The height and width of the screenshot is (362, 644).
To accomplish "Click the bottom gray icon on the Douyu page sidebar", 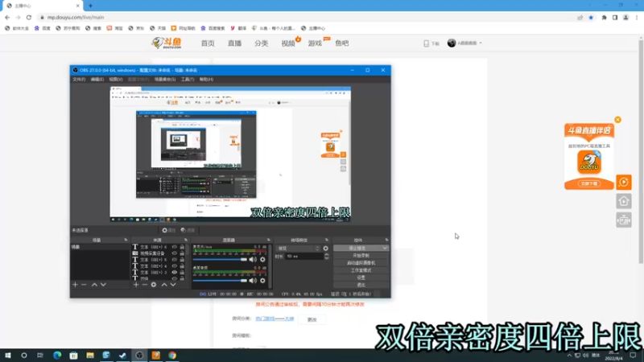I will 624,220.
